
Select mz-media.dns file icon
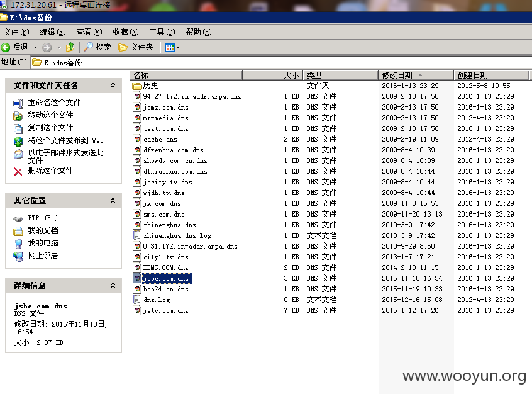tap(137, 118)
